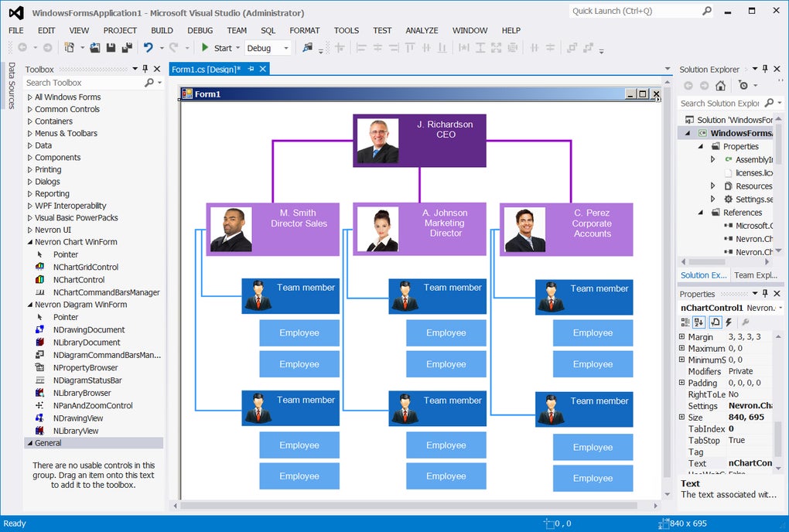Viewport: 789px width, 532px height.
Task: Unpin the Properties window
Action: point(767,293)
